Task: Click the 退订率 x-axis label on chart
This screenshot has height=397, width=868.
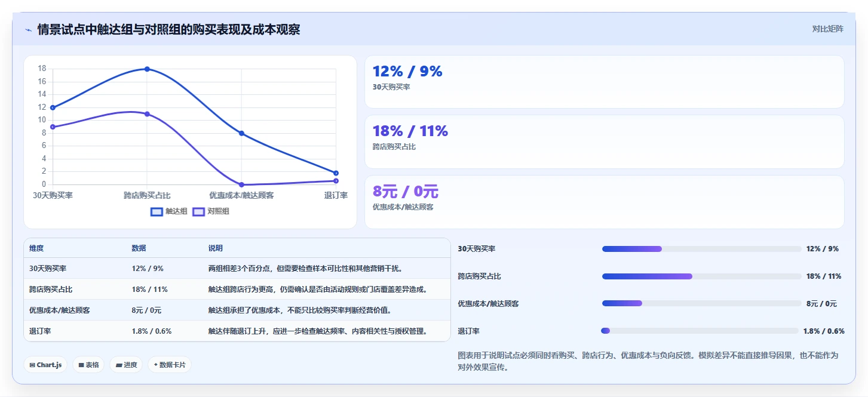Action: 336,195
